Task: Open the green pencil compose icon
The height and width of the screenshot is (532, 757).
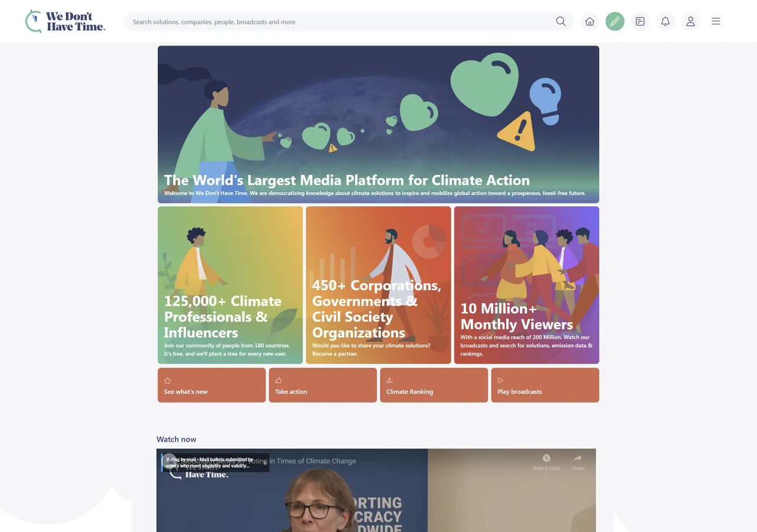Action: tap(615, 21)
